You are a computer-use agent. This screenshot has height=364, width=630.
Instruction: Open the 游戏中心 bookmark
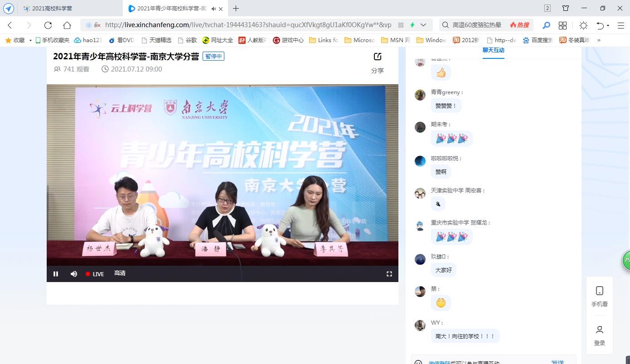pyautogui.click(x=288, y=40)
